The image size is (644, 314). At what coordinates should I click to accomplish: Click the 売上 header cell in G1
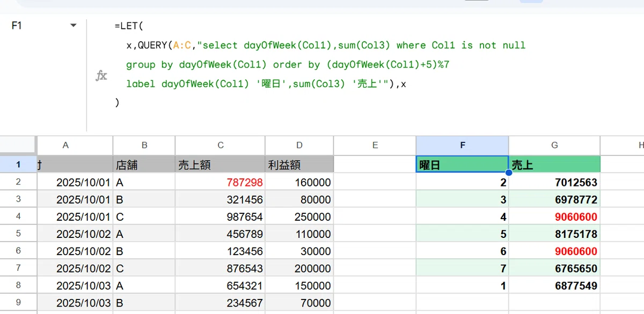554,165
